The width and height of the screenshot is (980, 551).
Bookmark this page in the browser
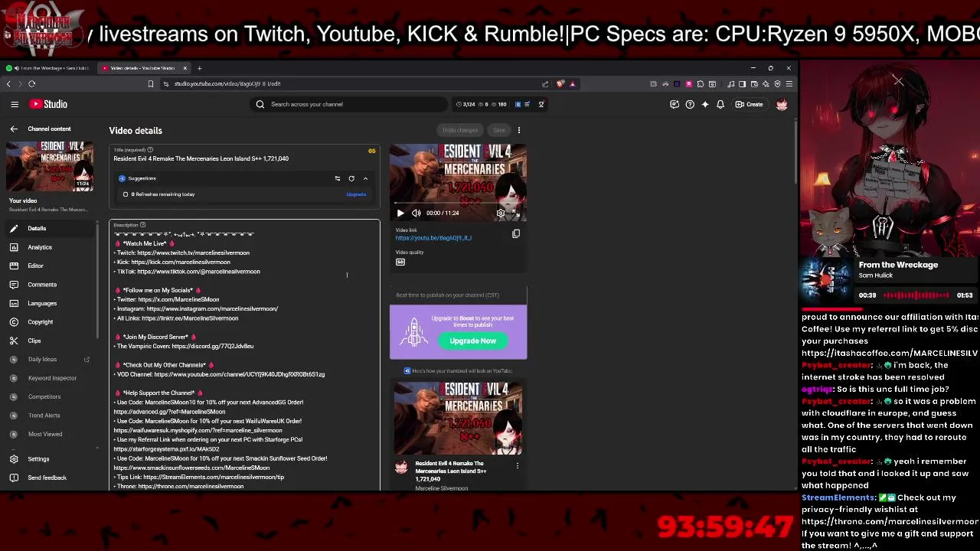pyautogui.click(x=151, y=83)
